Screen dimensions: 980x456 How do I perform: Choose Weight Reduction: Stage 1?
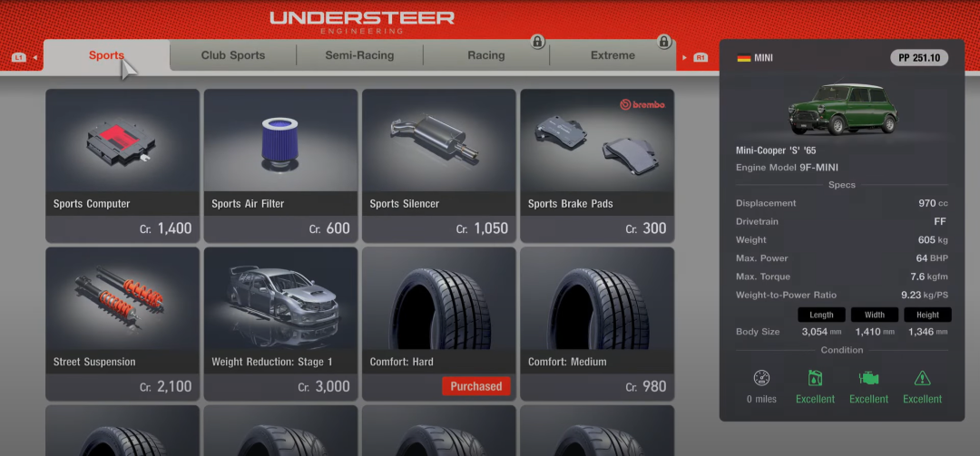click(x=280, y=323)
